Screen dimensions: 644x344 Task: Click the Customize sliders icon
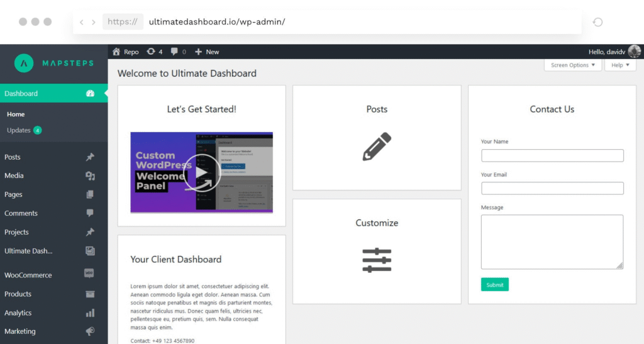377,260
